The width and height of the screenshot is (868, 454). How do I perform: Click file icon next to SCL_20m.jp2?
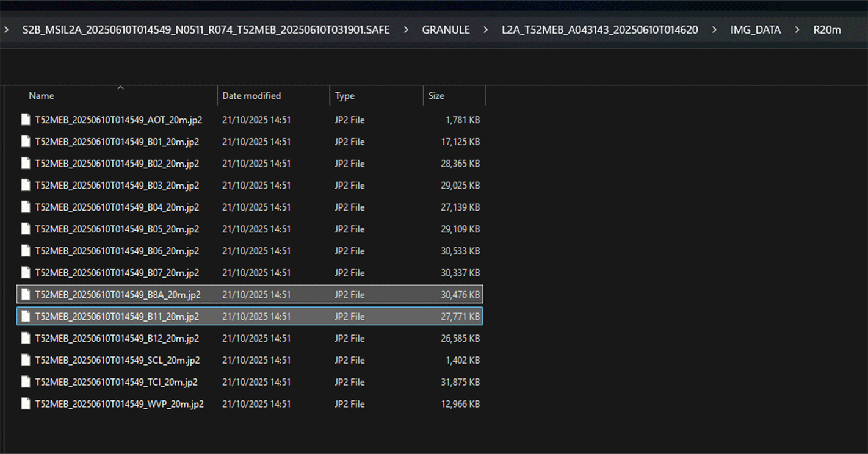[x=26, y=361]
